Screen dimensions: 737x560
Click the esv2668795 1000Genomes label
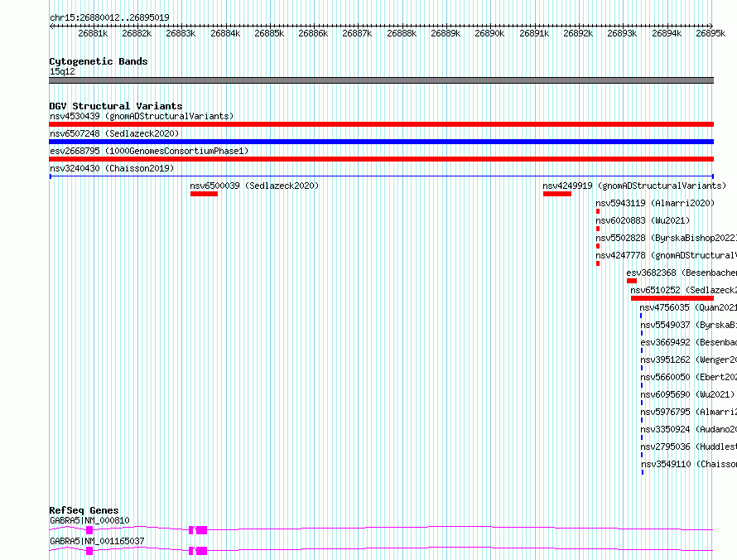click(x=149, y=151)
